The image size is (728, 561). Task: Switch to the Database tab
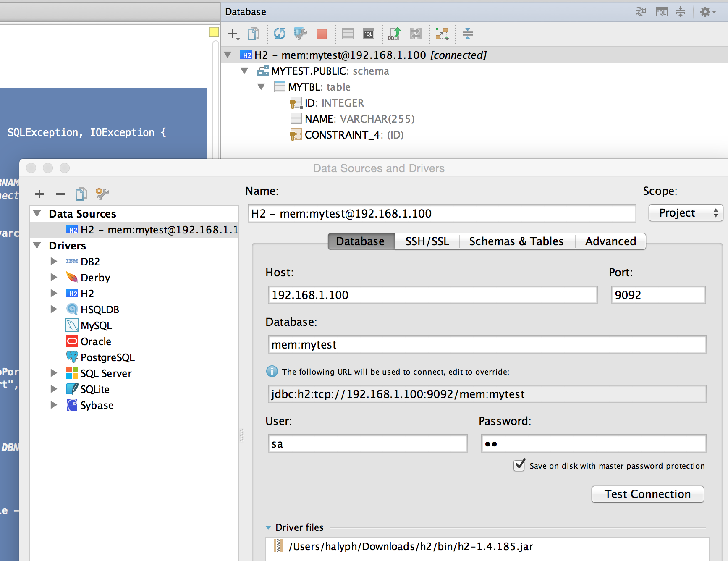click(361, 241)
